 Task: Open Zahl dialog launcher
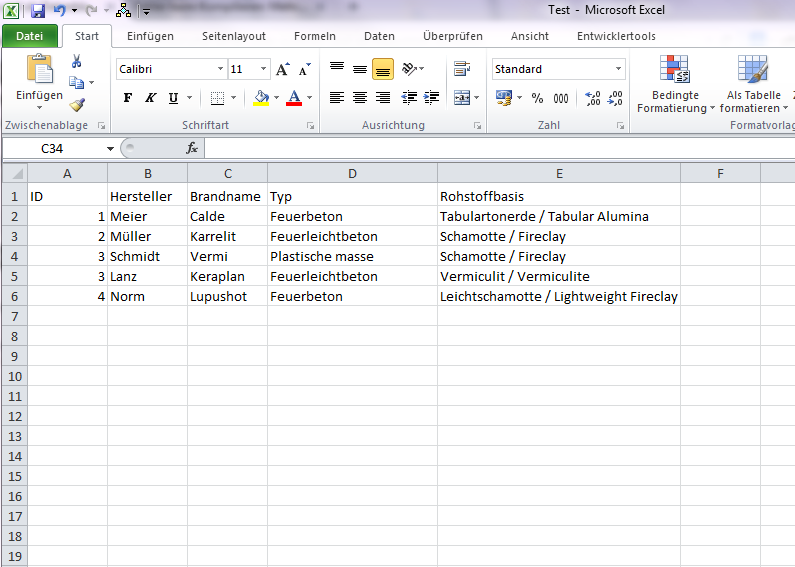pyautogui.click(x=620, y=126)
